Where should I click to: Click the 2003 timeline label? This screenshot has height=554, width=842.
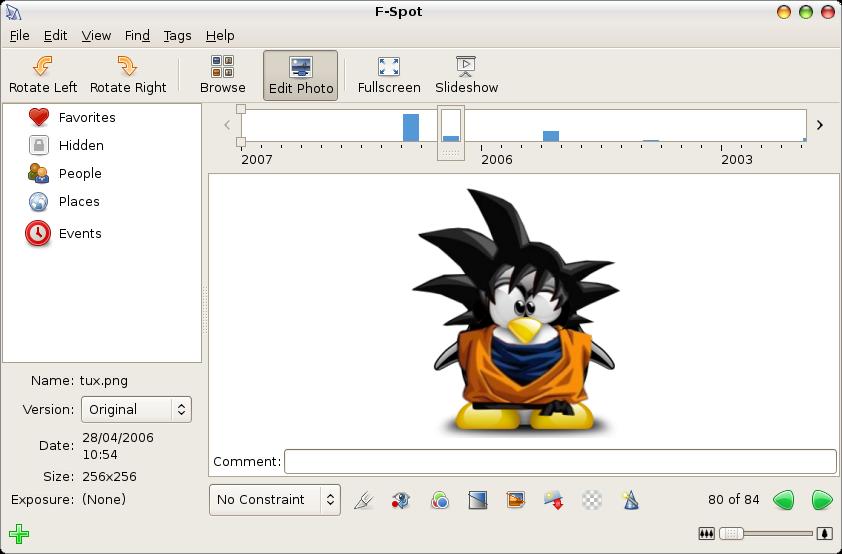(737, 159)
